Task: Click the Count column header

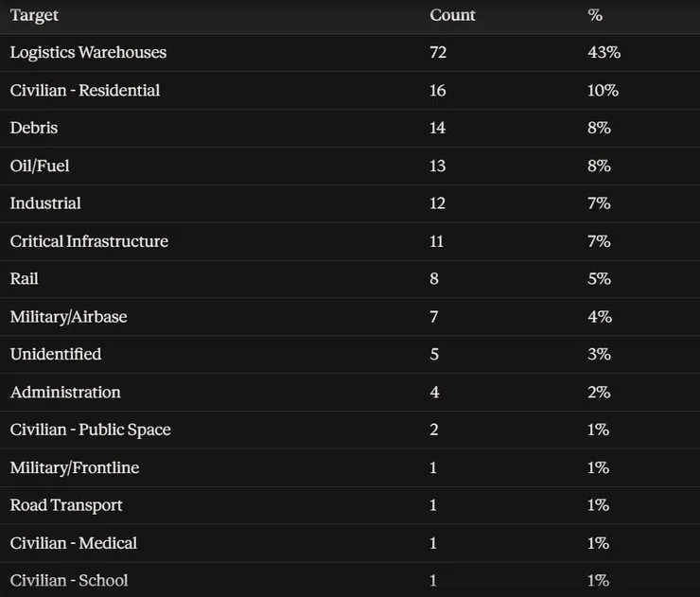Action: 452,15
